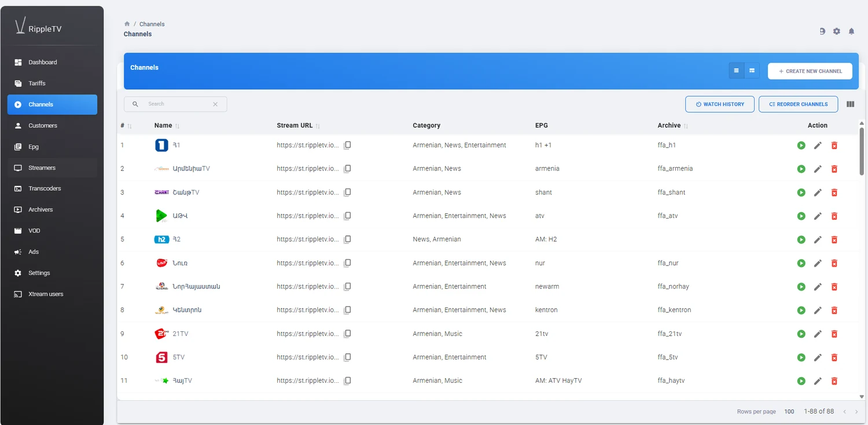The image size is (868, 425).
Task: Select the 'AM: ATV HayTV' EPG cell
Action: pyautogui.click(x=558, y=380)
